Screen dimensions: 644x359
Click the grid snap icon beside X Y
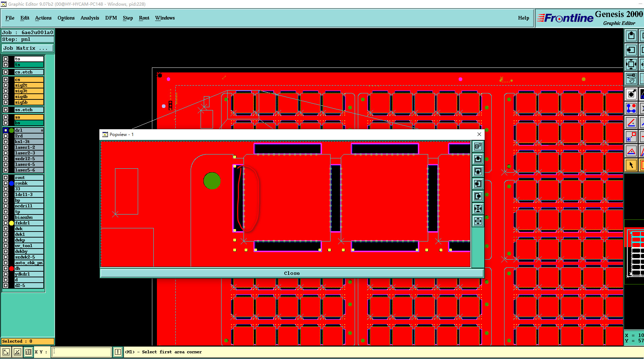28,352
